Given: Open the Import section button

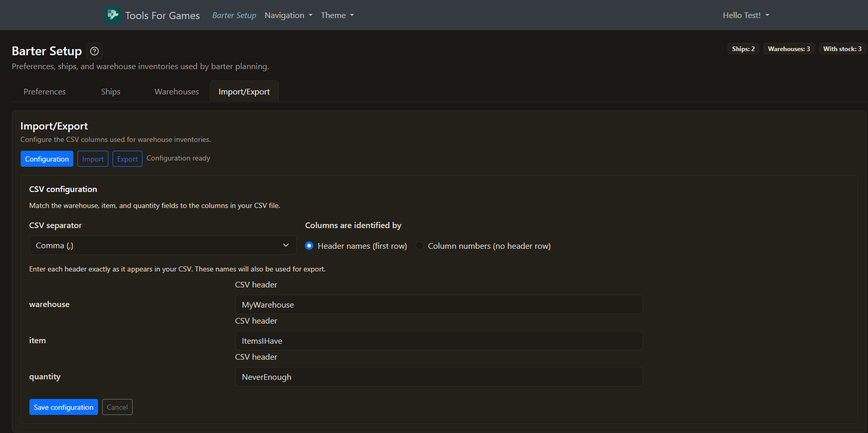Looking at the screenshot, I should point(93,159).
